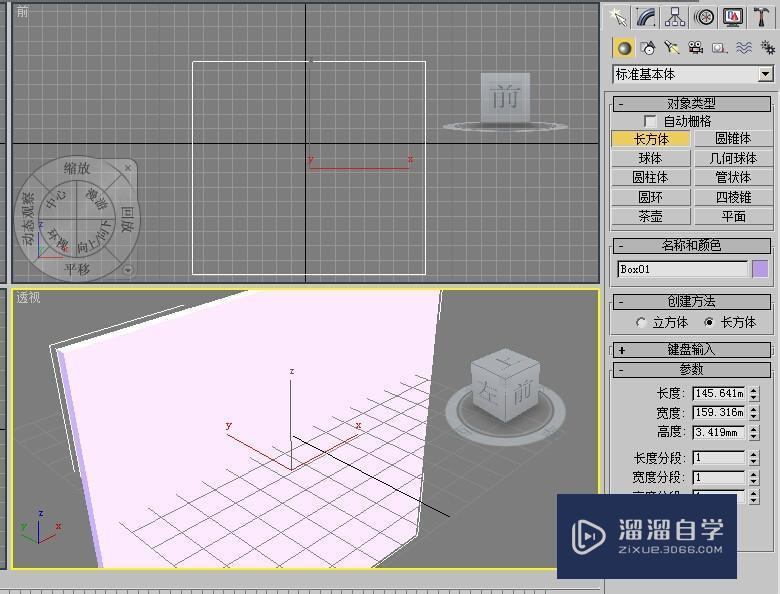Screen dimensions: 780x594
Task: Click the 前 viewport label
Action: 22,11
